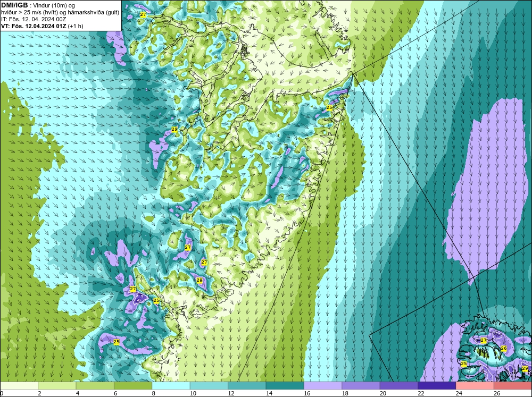Pick the 12–14 m/s teal legend swatch
This screenshot has width=532, height=397.
tap(247, 386)
